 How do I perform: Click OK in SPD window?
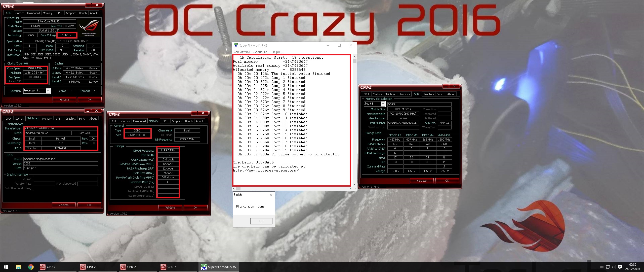447,181
